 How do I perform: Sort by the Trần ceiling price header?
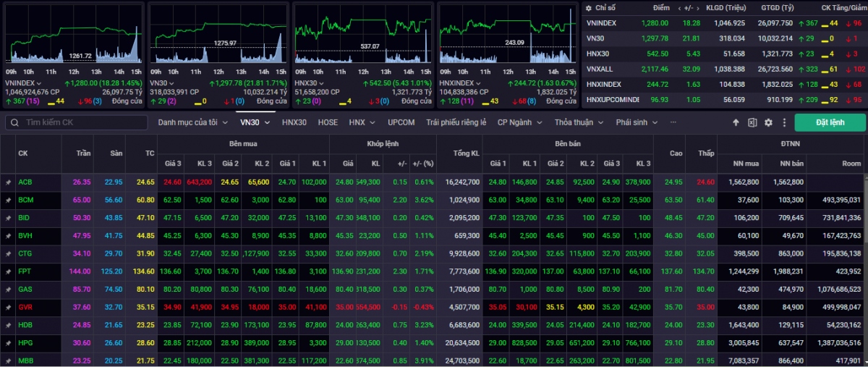[82, 153]
